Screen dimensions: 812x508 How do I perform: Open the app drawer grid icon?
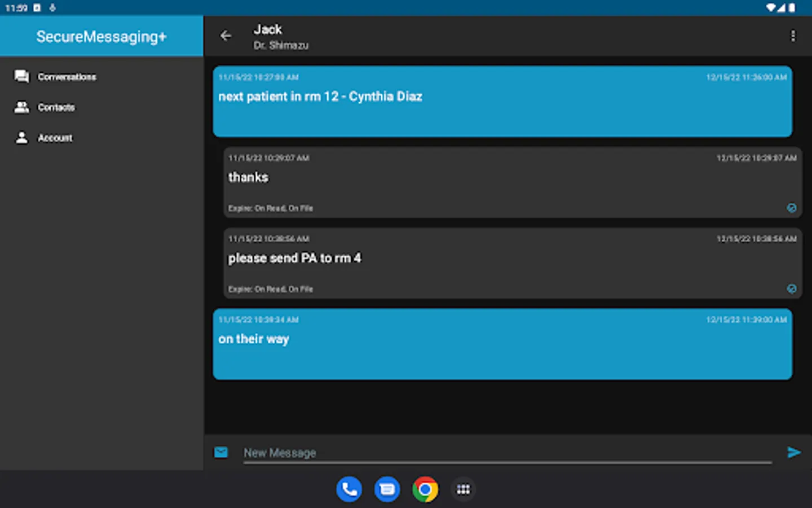(463, 489)
